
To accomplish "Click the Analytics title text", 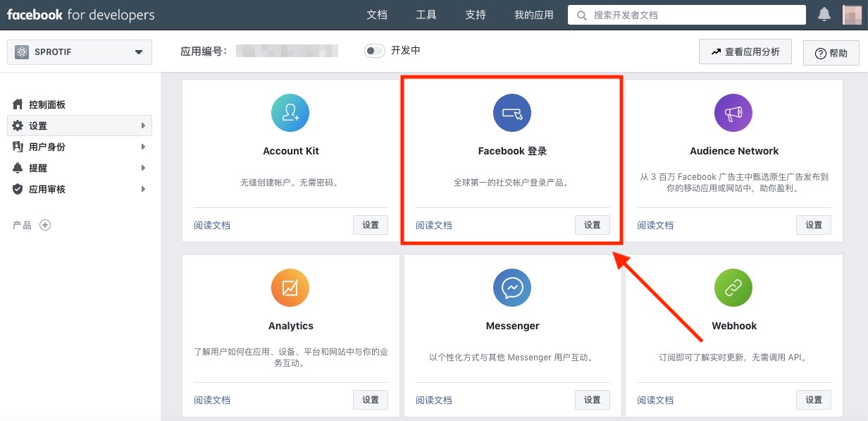I will coord(290,326).
